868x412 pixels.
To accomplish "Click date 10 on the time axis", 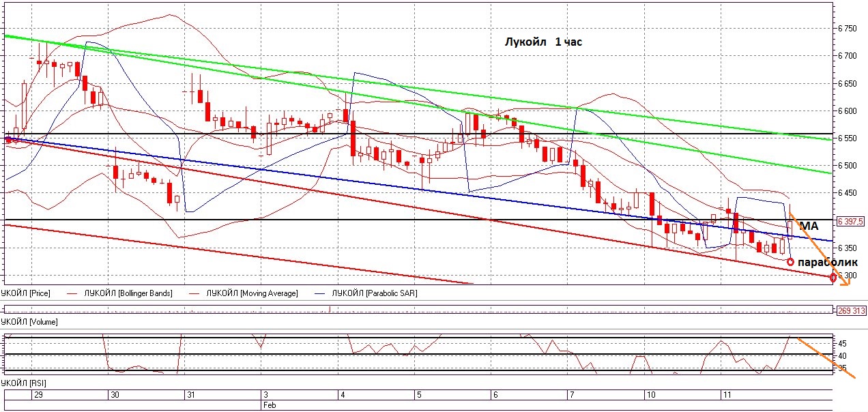I will tap(650, 395).
